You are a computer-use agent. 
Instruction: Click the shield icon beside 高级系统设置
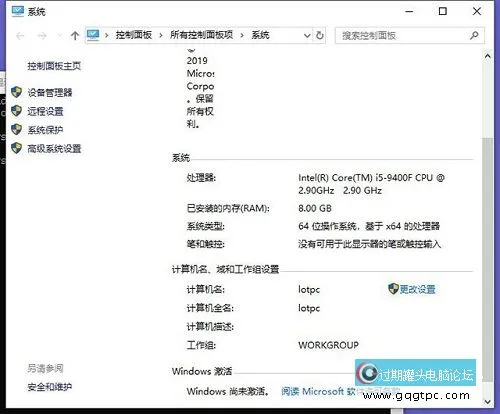pos(16,148)
